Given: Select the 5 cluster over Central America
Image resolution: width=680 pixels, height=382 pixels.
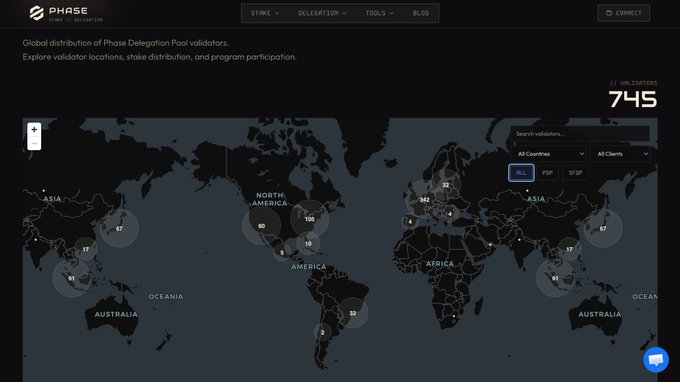Looking at the screenshot, I should [x=282, y=252].
